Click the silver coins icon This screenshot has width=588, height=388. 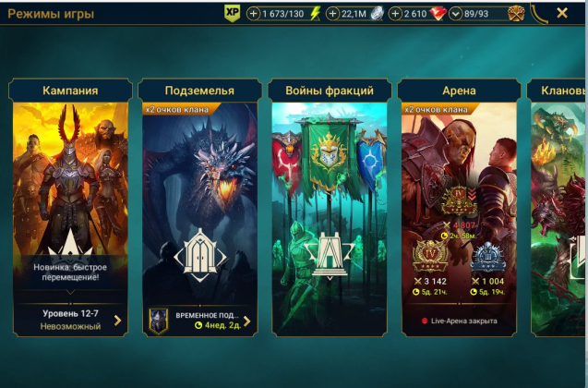coord(377,14)
